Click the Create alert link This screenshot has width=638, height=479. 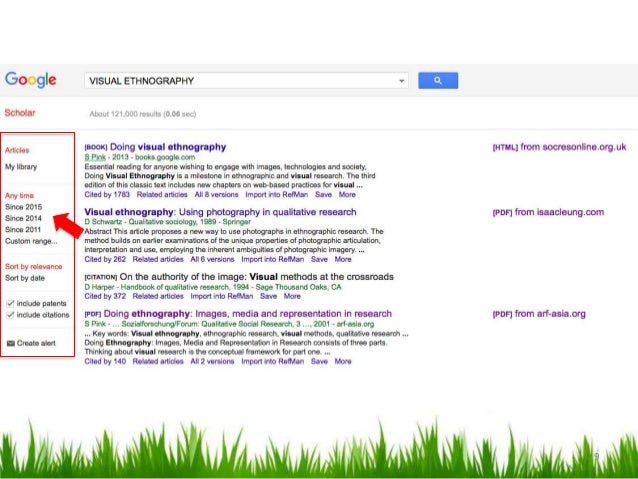tap(36, 343)
